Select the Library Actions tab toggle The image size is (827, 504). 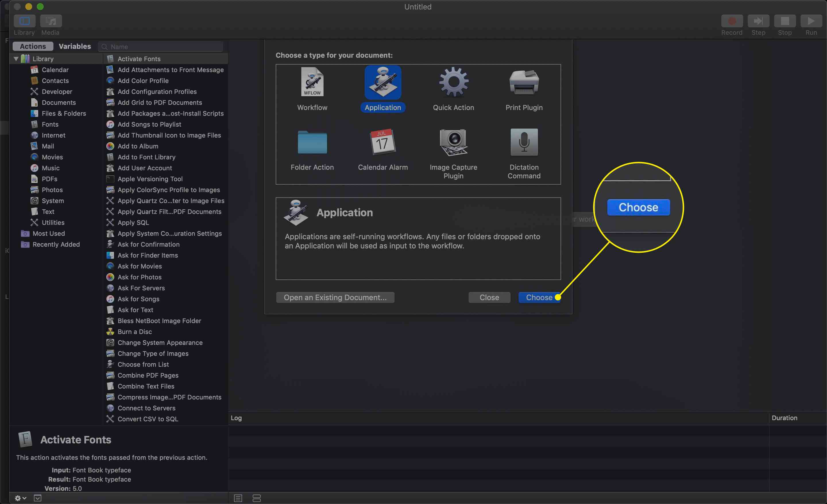(x=32, y=45)
